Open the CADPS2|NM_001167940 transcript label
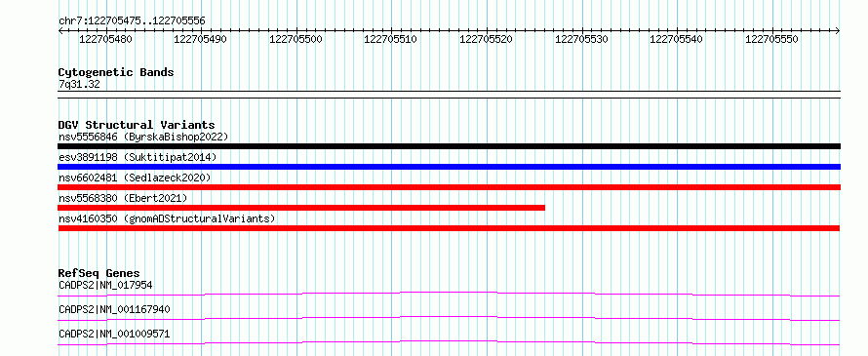This screenshot has height=356, width=868. pos(114,309)
